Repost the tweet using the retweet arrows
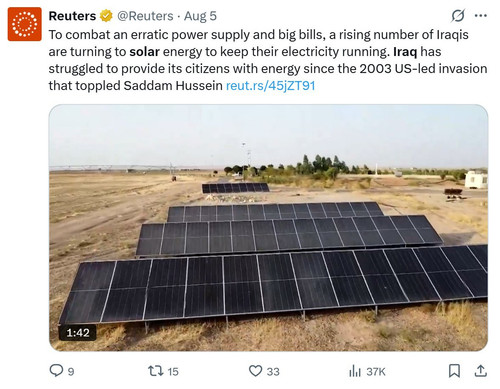Image resolution: width=500 pixels, height=389 pixels. pos(155,371)
